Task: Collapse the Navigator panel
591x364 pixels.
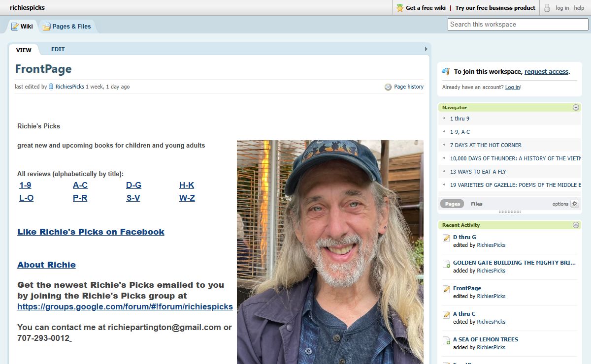Action: coord(576,107)
